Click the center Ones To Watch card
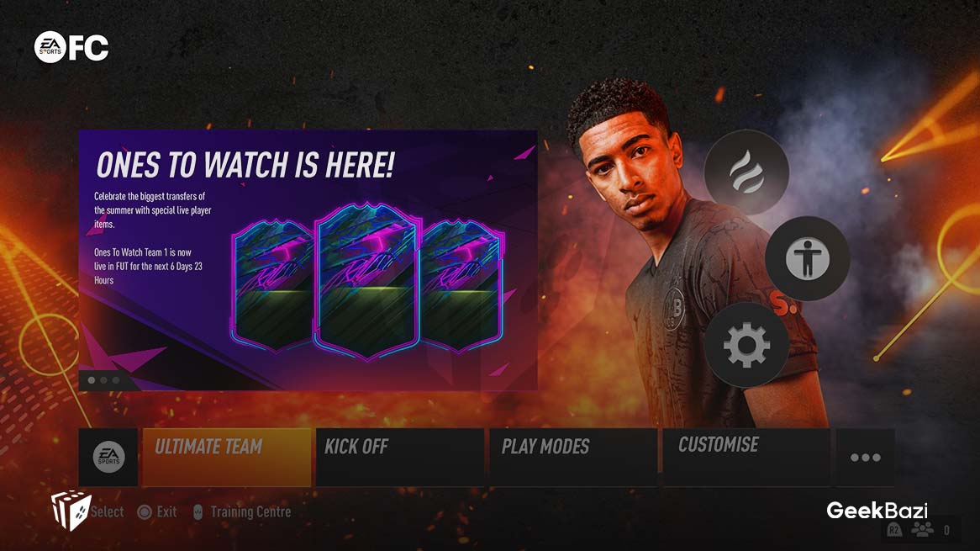Image resolution: width=980 pixels, height=551 pixels. point(367,282)
